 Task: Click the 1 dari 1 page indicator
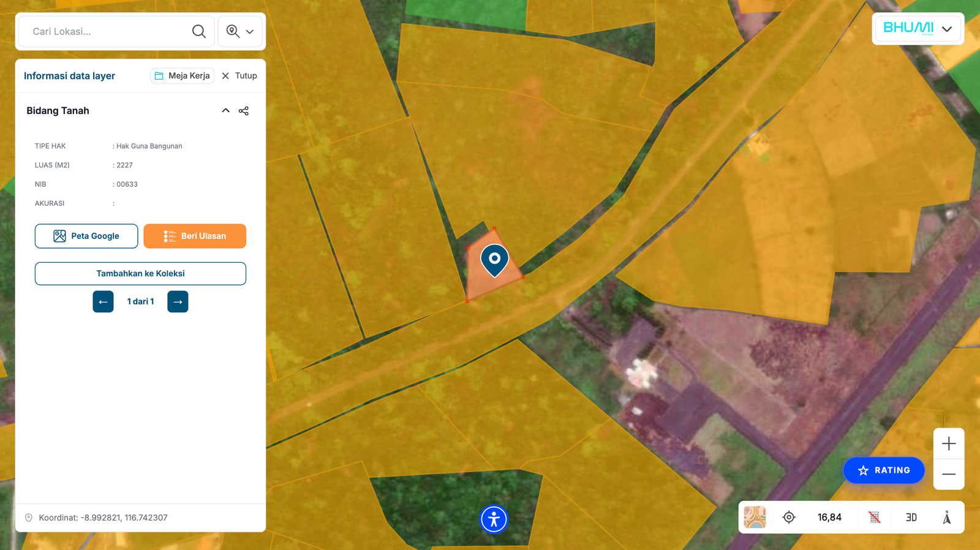click(140, 301)
